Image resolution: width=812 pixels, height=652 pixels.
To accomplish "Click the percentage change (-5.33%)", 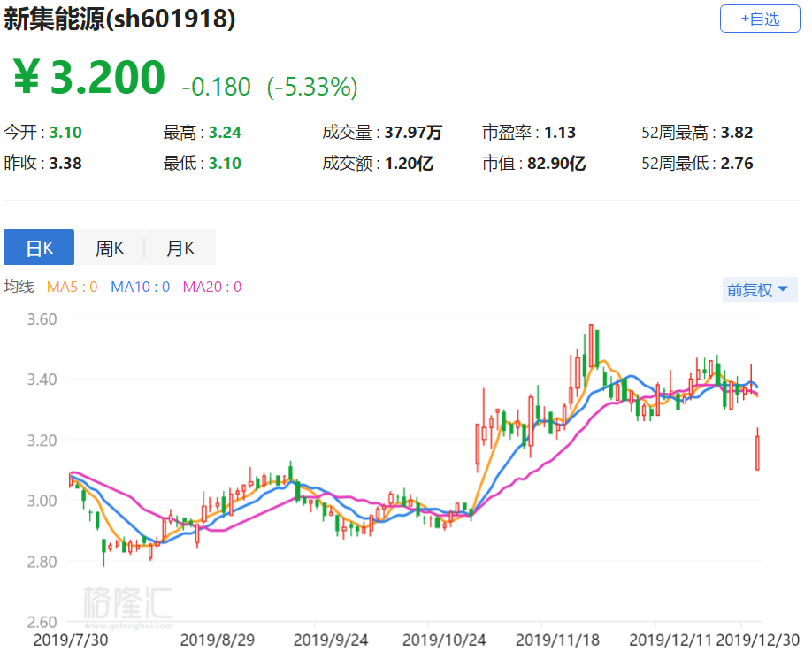I will pos(312,87).
